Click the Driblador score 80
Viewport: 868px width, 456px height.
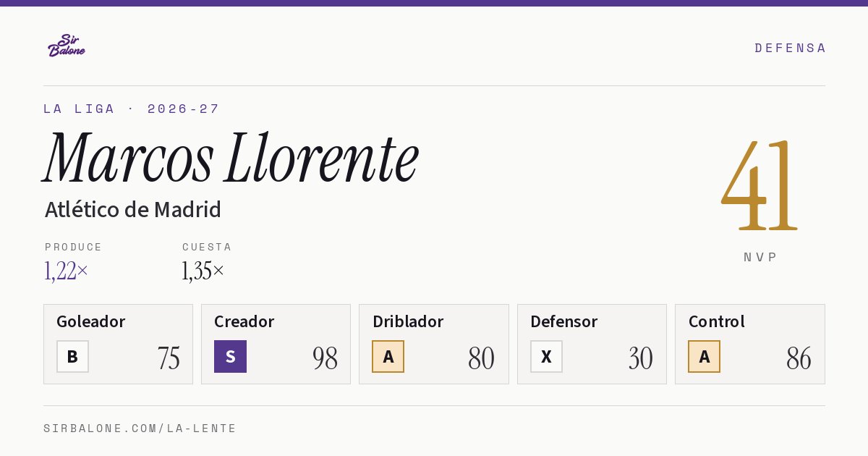point(482,358)
